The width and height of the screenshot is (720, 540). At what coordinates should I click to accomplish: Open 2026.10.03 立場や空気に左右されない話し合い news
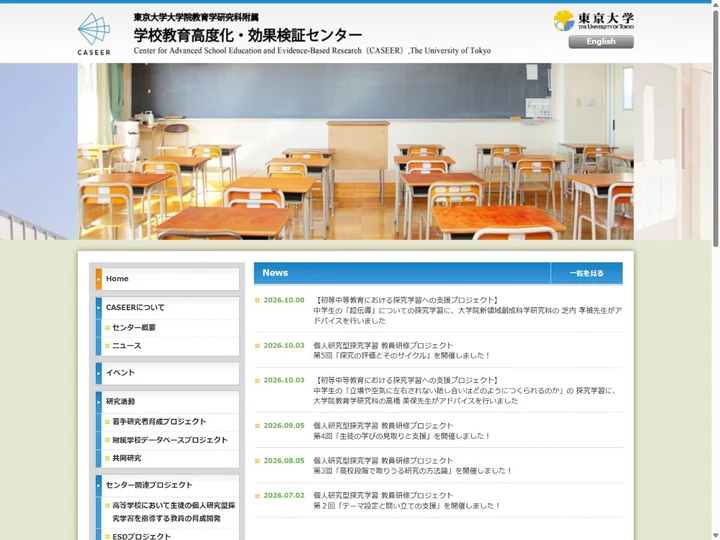tap(465, 390)
